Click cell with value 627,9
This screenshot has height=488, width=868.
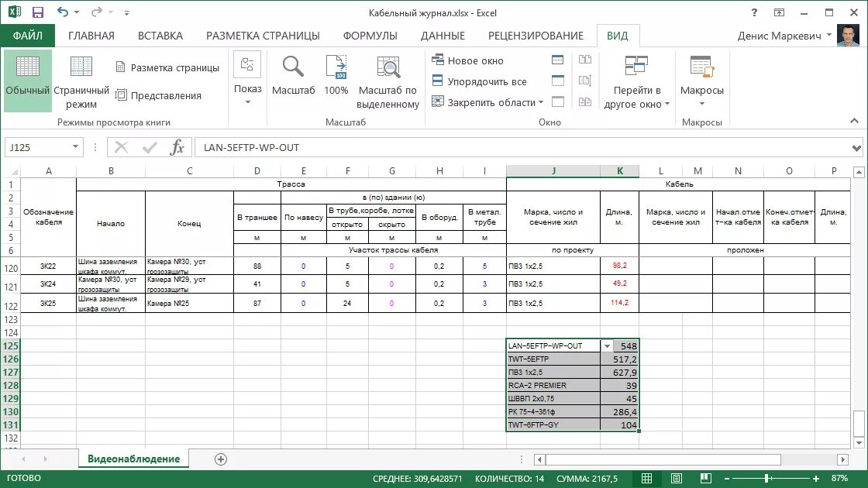pos(619,373)
